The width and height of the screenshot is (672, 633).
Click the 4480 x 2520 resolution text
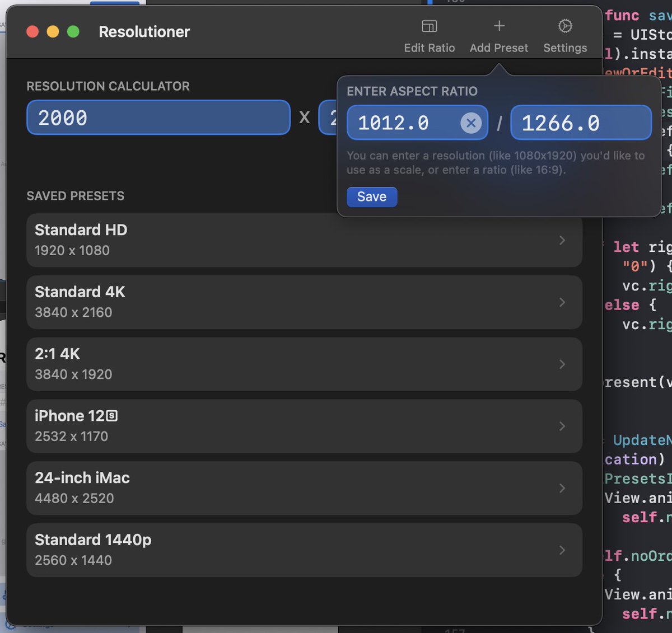[74, 499]
